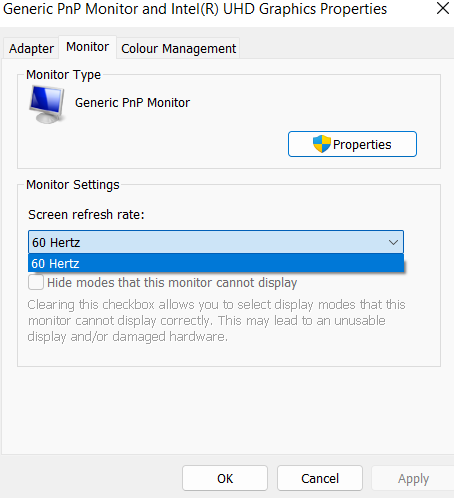Click the shield icon on Properties button
Screen dimensions: 454x498
pyautogui.click(x=321, y=144)
